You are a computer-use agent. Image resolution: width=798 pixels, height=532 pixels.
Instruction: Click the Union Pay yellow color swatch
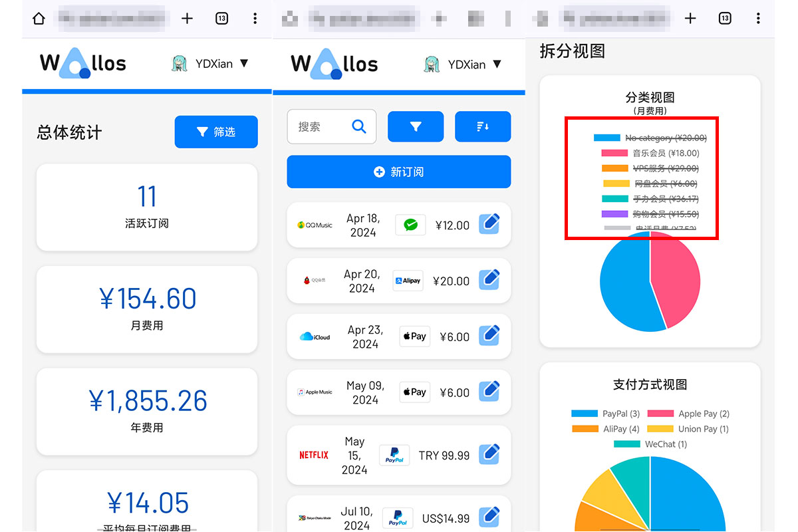click(660, 429)
